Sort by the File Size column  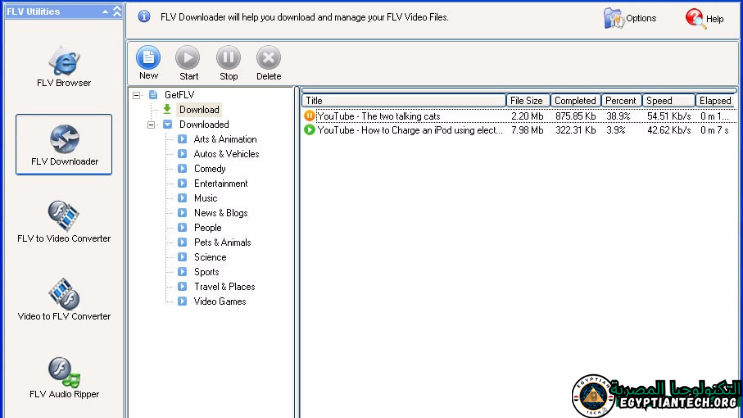pos(527,101)
